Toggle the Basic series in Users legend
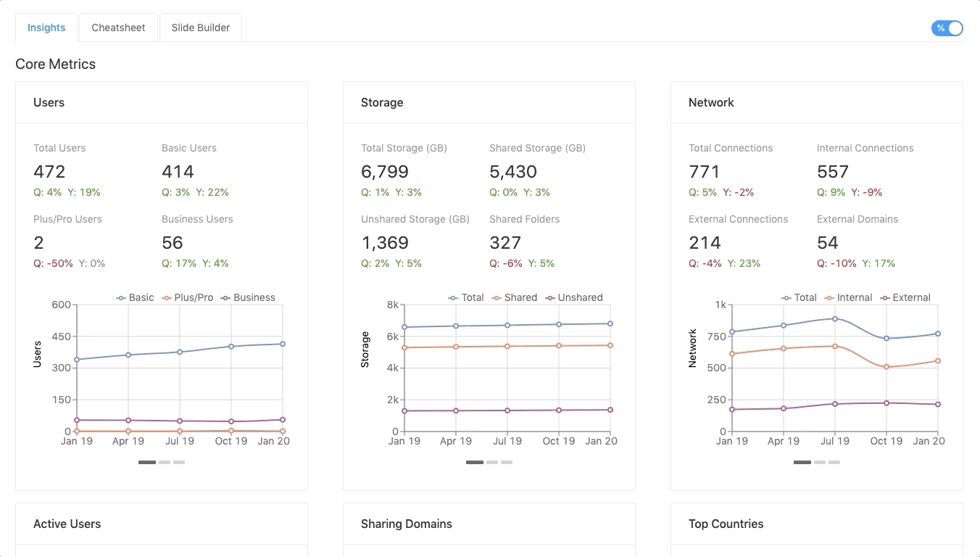Screen dimensions: 980x557 (136, 297)
